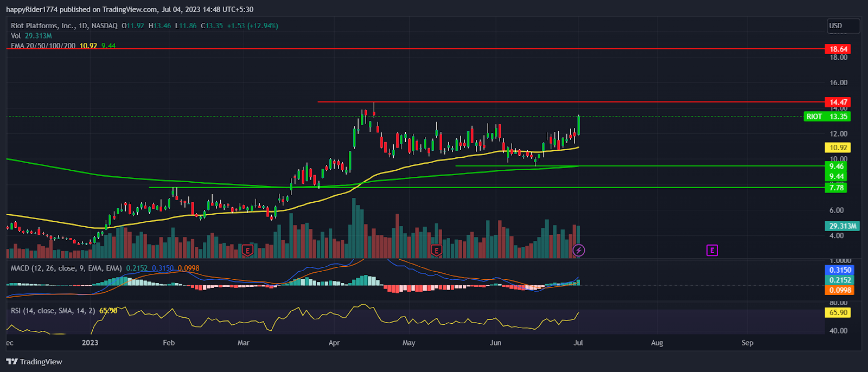Select the Riot Platforms, Inc. symbol title
The image size is (868, 372).
(x=43, y=25)
